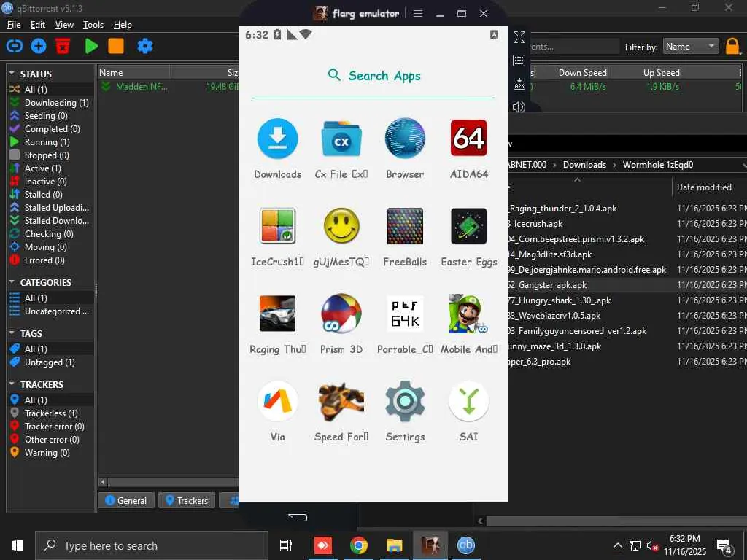Sort files by Date modified column
Image resolution: width=747 pixels, height=560 pixels.
tap(704, 187)
